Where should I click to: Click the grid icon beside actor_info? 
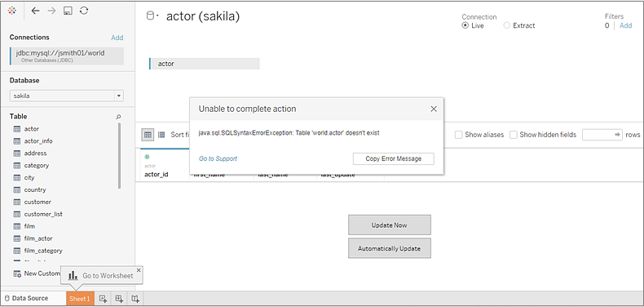pyautogui.click(x=17, y=141)
